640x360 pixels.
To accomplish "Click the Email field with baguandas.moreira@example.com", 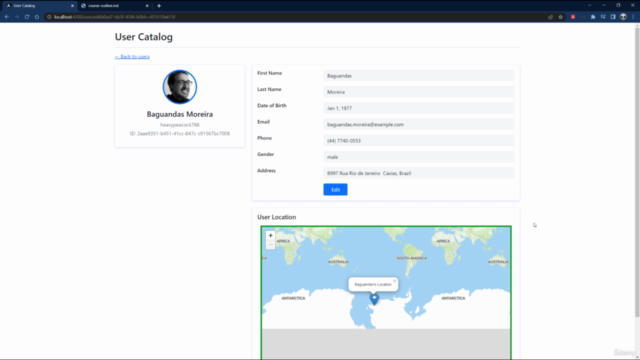I will click(x=419, y=124).
